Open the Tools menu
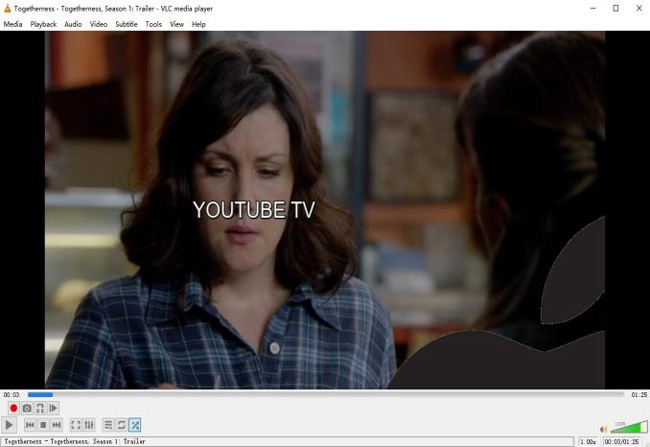 (153, 24)
